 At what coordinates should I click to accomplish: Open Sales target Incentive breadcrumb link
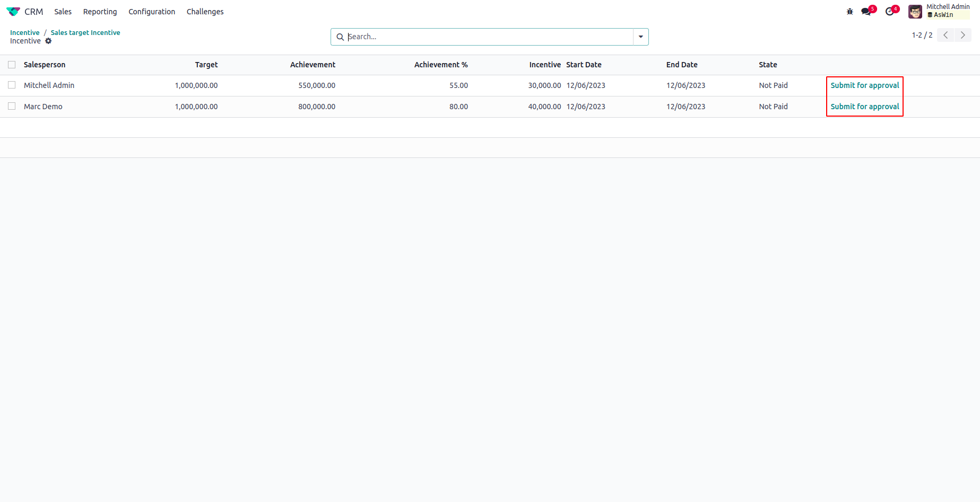(85, 32)
